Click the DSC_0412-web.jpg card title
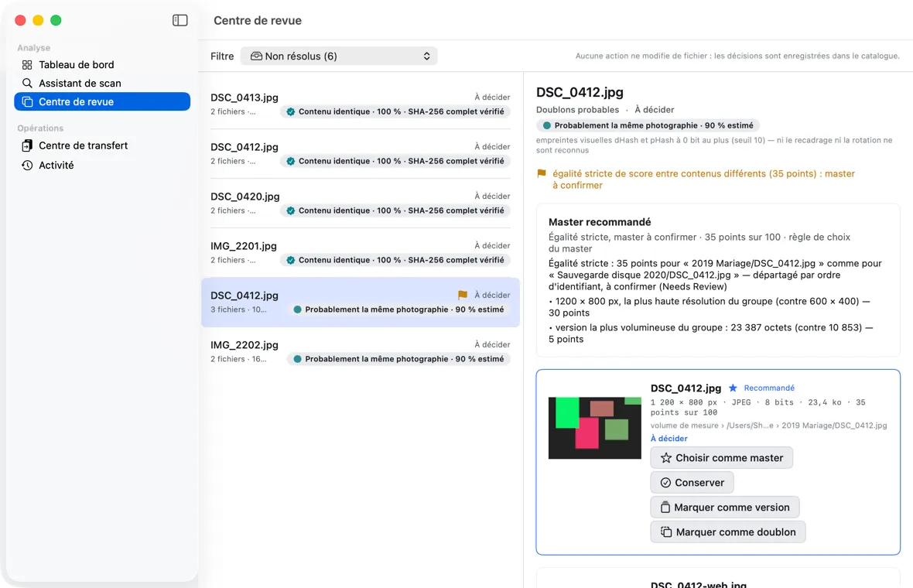913x588 pixels. tap(699, 584)
